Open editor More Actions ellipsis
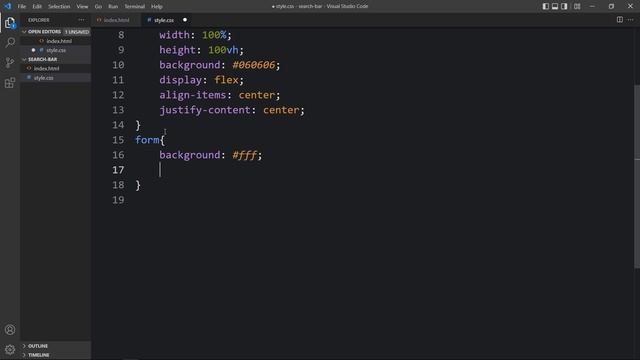The height and width of the screenshot is (360, 640). (x=631, y=20)
